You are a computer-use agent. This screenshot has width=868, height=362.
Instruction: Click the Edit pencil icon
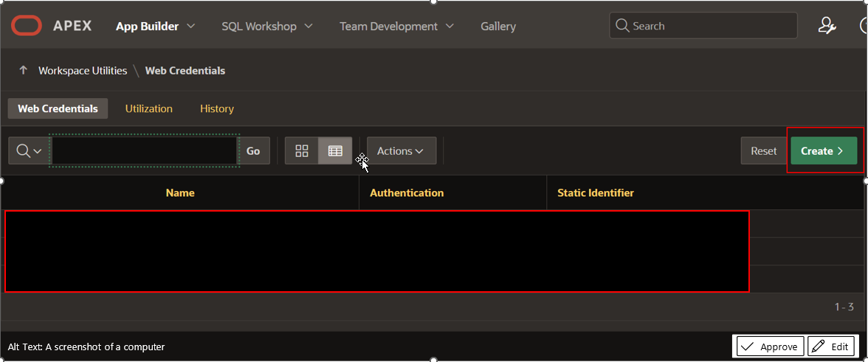coord(817,347)
